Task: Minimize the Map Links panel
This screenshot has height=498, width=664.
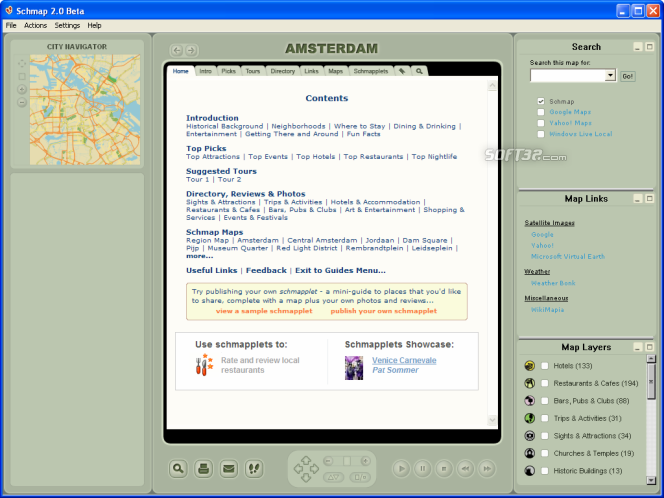Action: point(638,199)
